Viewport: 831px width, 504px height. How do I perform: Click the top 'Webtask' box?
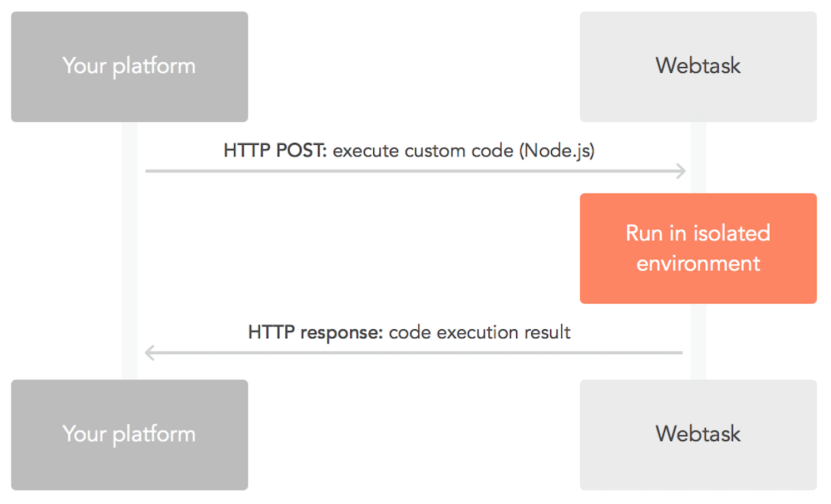(x=698, y=67)
